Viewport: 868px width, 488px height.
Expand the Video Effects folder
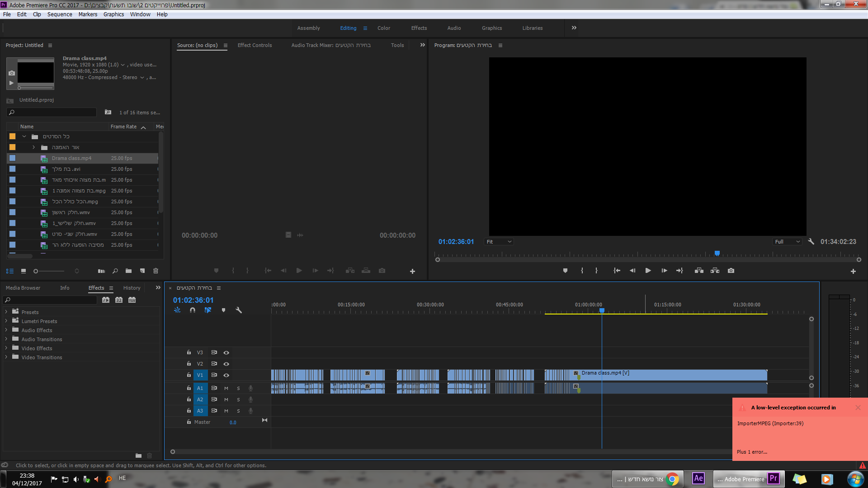coord(6,348)
